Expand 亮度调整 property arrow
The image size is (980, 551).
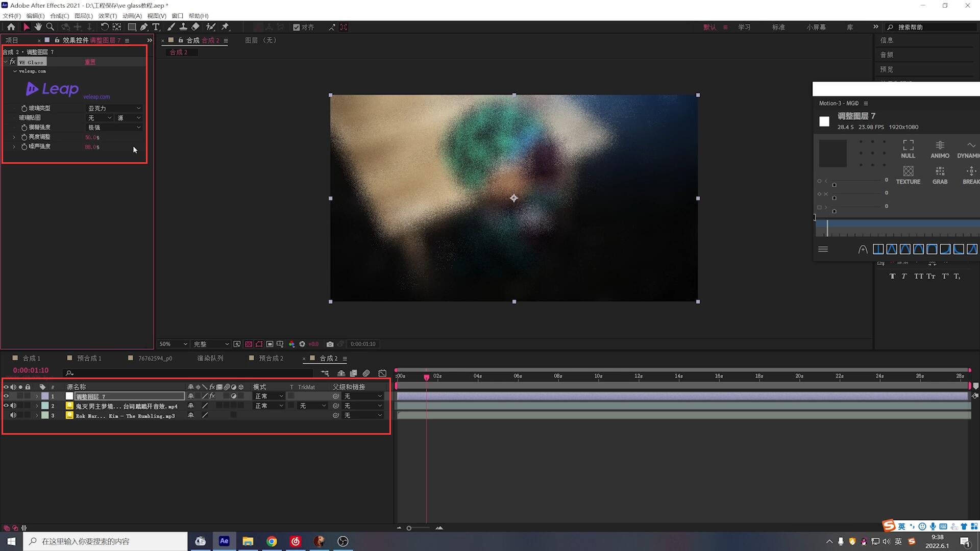(x=14, y=137)
